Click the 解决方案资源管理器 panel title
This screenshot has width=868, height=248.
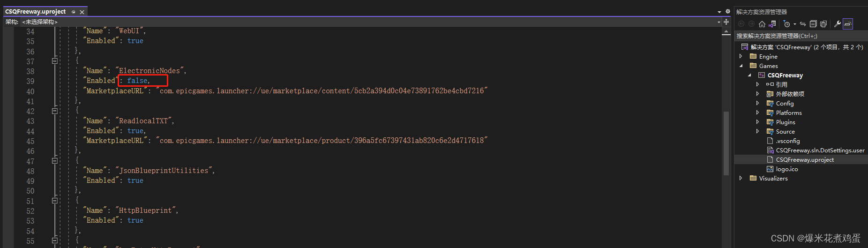tap(762, 12)
